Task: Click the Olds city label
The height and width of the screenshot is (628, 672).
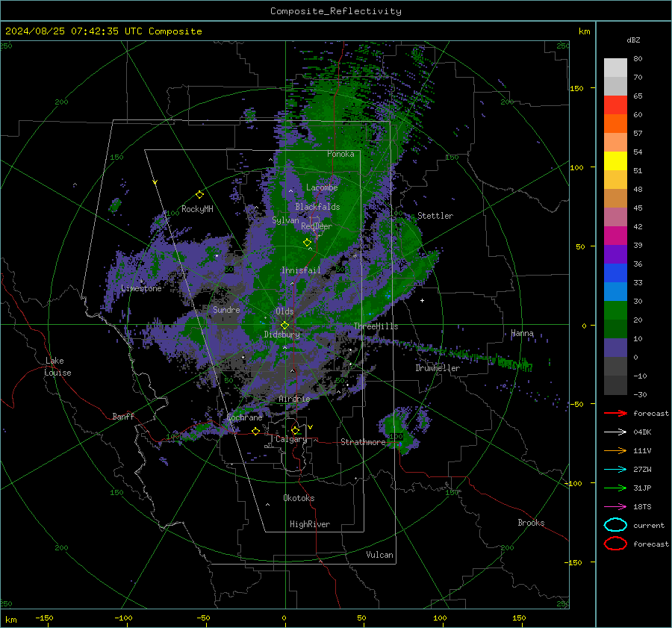Action: point(284,311)
